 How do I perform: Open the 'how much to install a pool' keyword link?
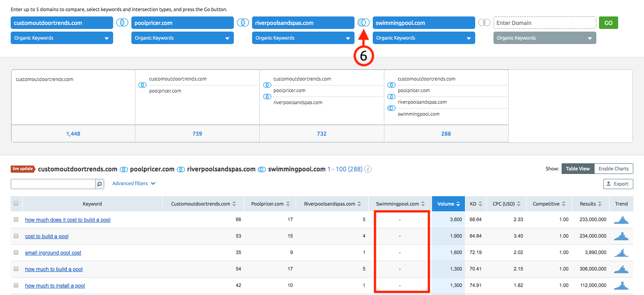55,286
